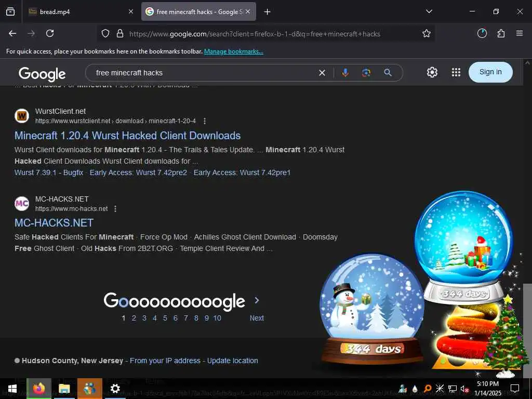Open the notification center icon
532x399 pixels.
(515, 389)
